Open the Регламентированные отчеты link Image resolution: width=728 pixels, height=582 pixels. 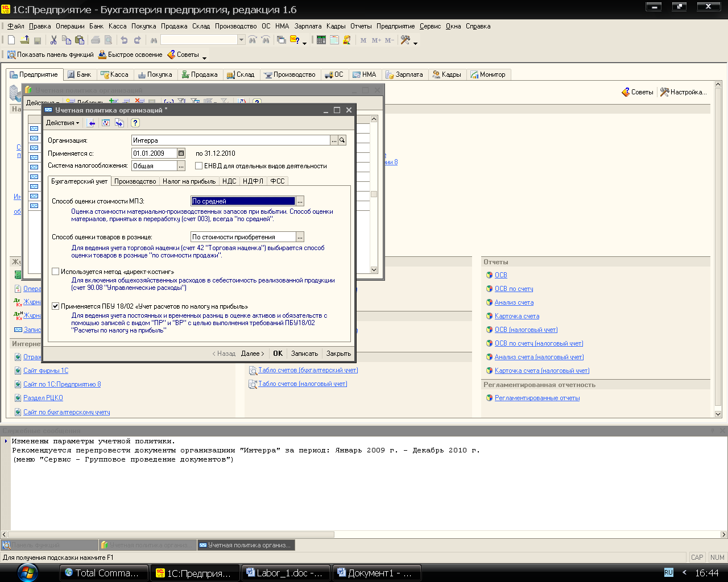[x=537, y=398]
